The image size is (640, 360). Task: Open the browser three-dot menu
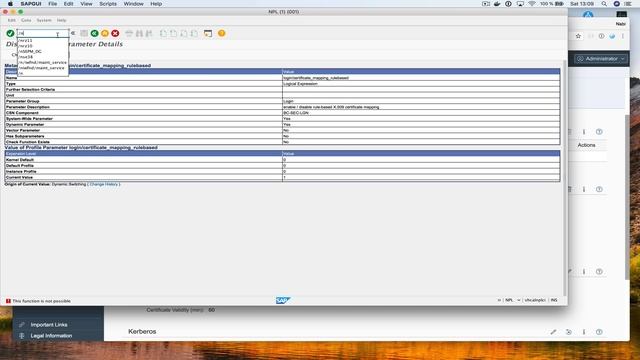623,36
